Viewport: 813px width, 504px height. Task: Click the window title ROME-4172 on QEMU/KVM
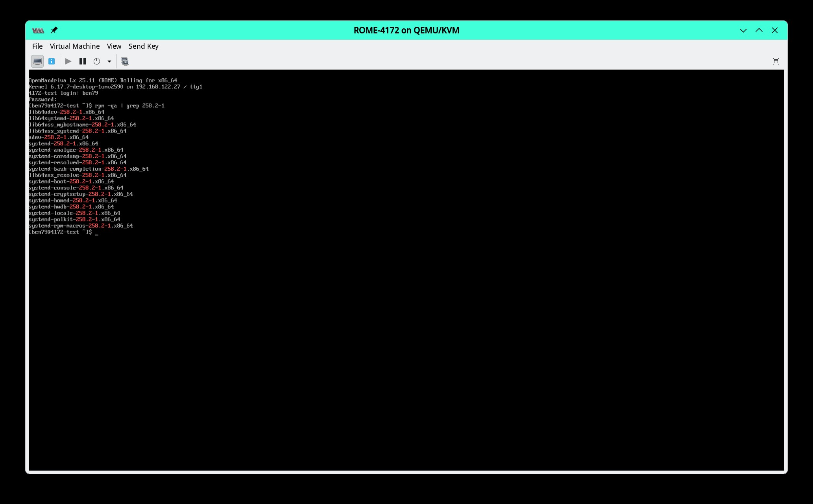(x=406, y=30)
